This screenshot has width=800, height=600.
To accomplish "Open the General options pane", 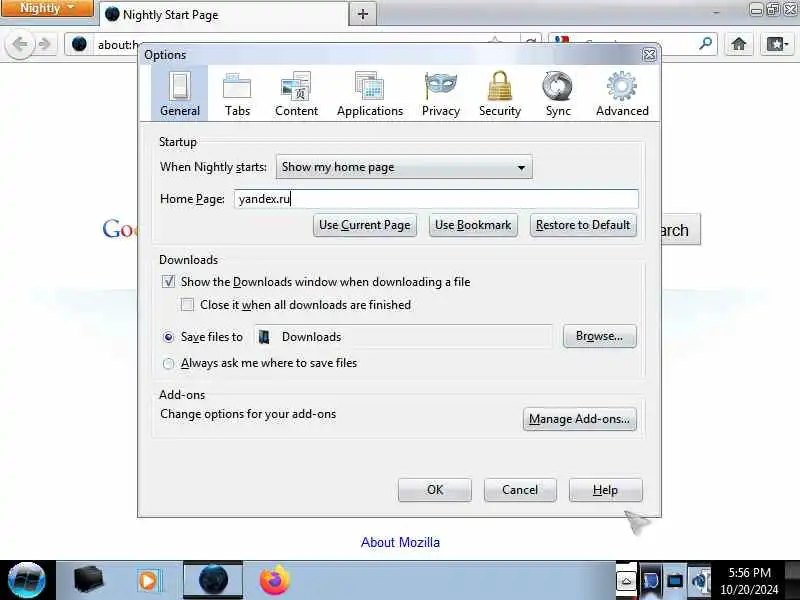I will point(180,93).
